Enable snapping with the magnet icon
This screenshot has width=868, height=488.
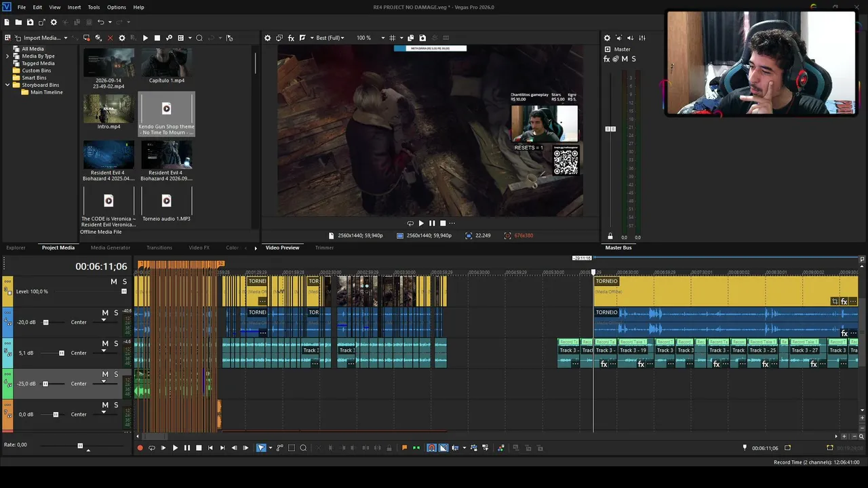pos(431,448)
